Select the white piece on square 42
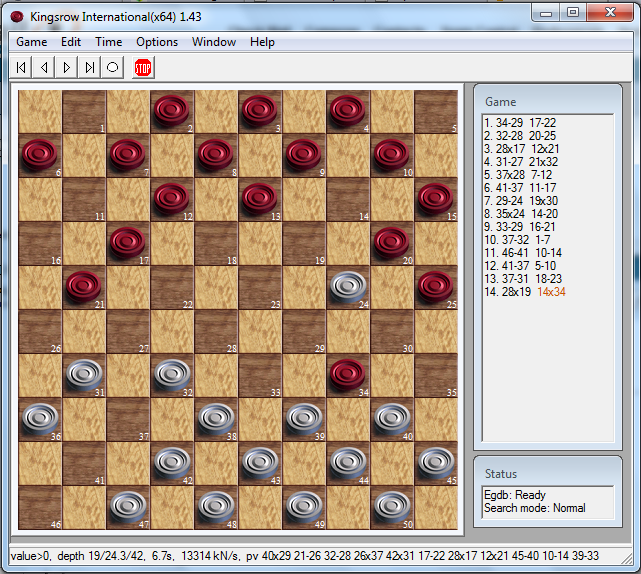Viewport: 641px width, 574px height. [172, 462]
